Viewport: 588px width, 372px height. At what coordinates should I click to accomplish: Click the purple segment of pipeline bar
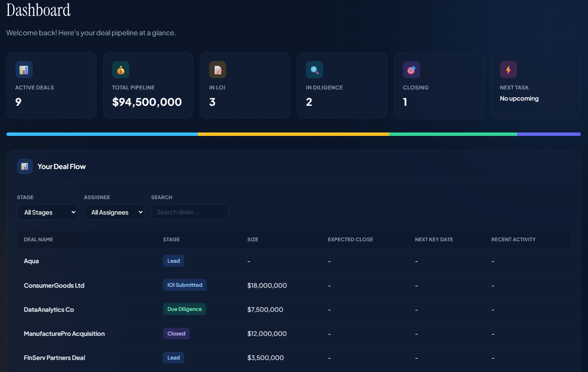tap(549, 134)
